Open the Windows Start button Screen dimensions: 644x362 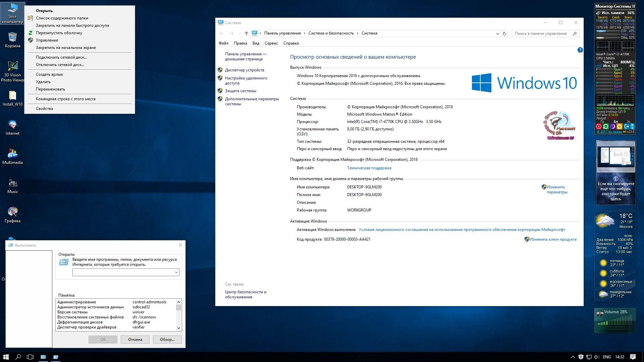6,357
